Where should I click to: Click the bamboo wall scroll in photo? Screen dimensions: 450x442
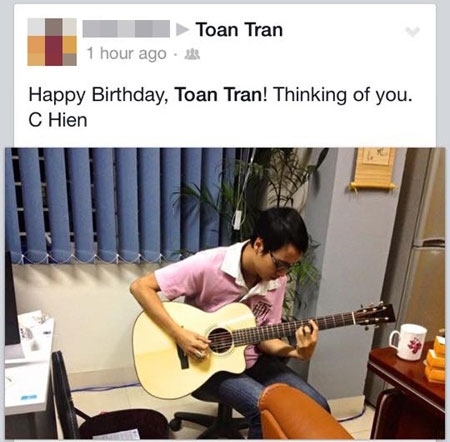[x=373, y=170]
